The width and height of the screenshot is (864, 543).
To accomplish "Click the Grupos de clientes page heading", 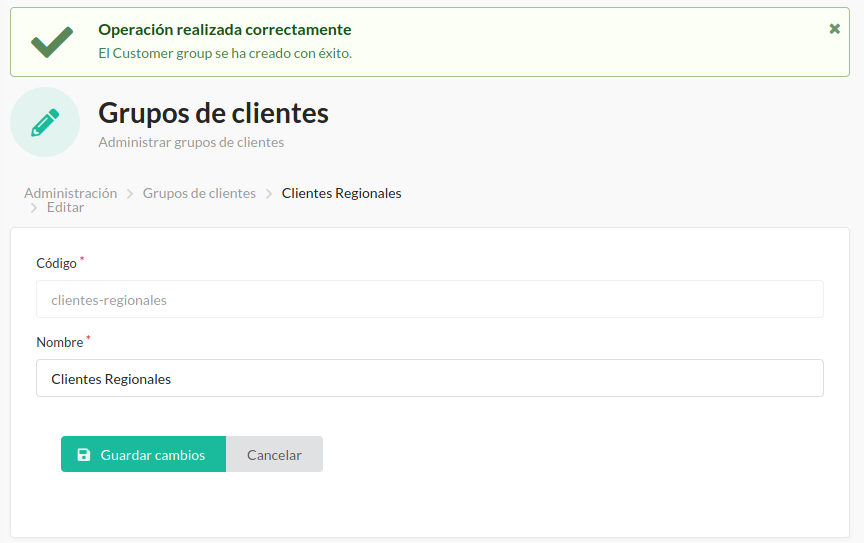I will click(x=213, y=113).
